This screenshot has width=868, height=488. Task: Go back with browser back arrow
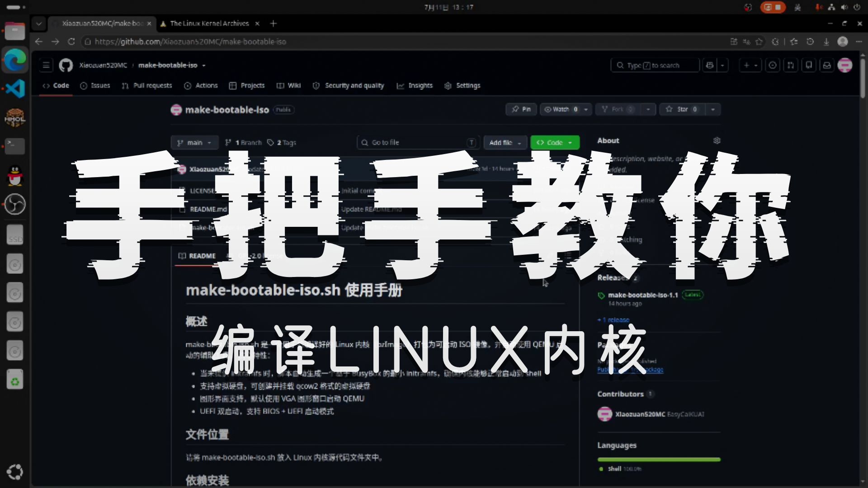[39, 42]
